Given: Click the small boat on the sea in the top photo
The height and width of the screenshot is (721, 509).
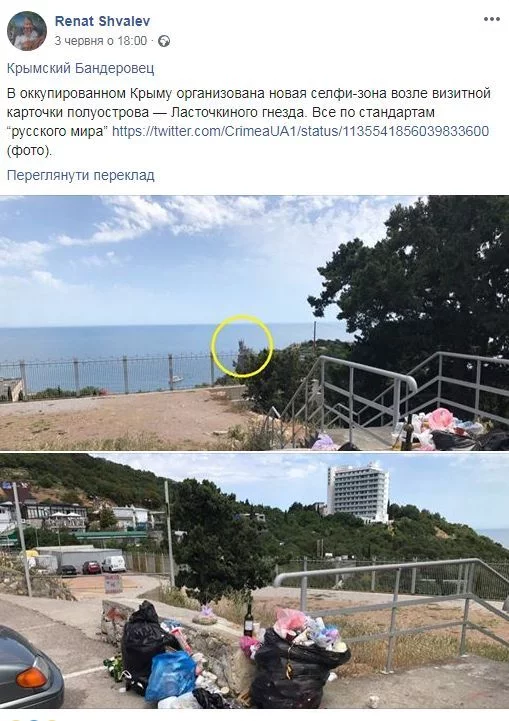Looking at the screenshot, I should click(177, 379).
